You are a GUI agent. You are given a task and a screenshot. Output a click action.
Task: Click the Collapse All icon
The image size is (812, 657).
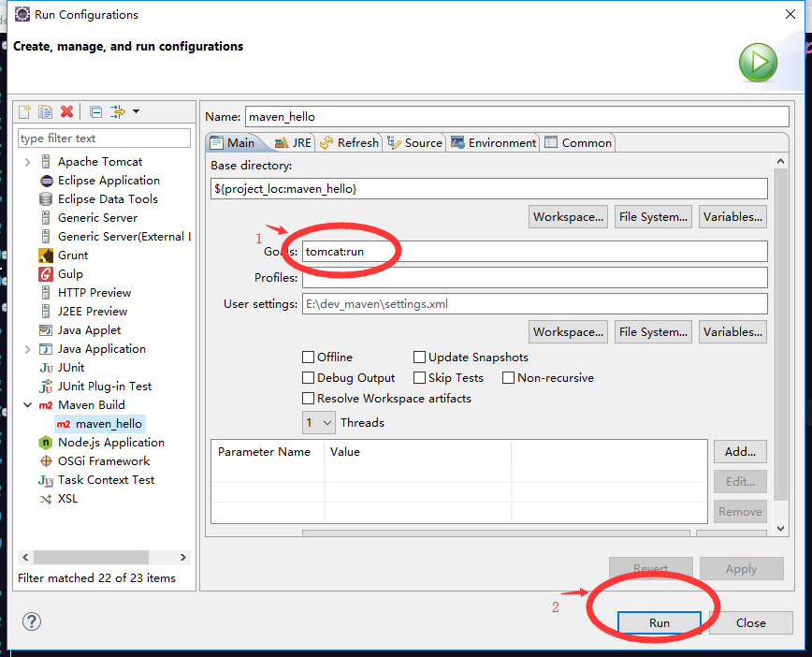click(95, 112)
